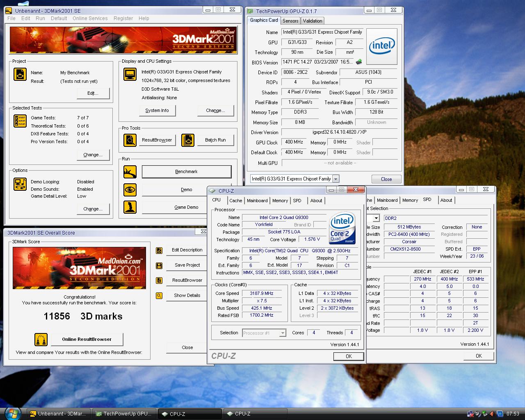This screenshot has height=420, width=525.
Task: Click the System Info button
Action: (157, 111)
